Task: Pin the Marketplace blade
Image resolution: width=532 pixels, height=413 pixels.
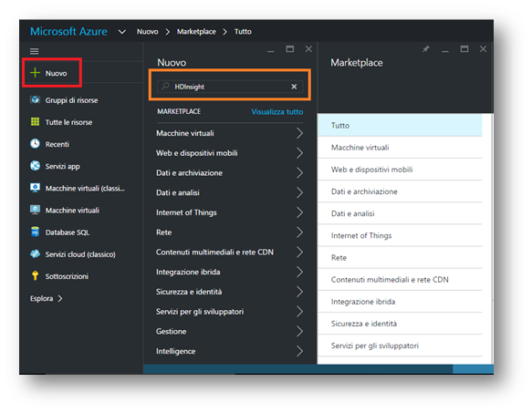Action: tap(426, 49)
